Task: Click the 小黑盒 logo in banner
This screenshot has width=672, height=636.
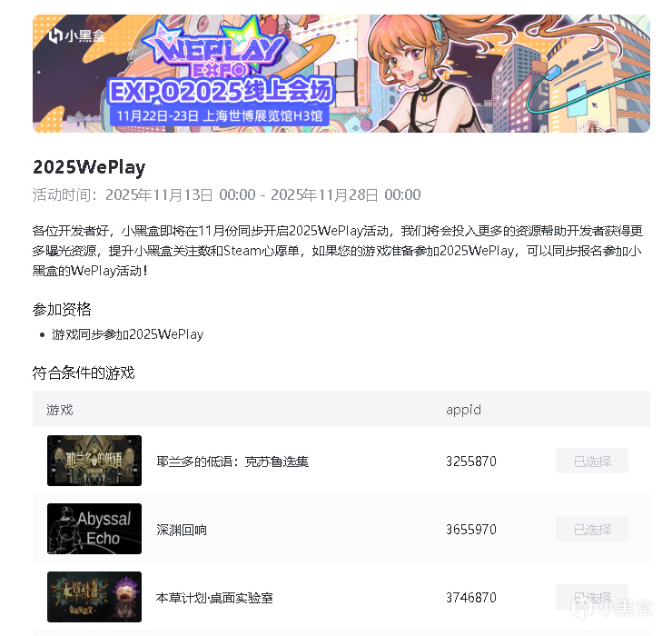Action: coord(77,35)
